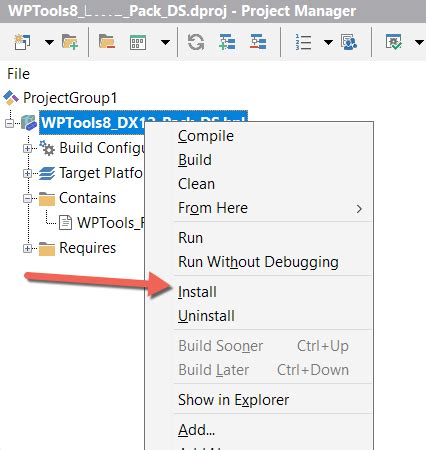This screenshot has width=426, height=450.
Task: Click the Remove Project folder icon
Action: (x=107, y=42)
